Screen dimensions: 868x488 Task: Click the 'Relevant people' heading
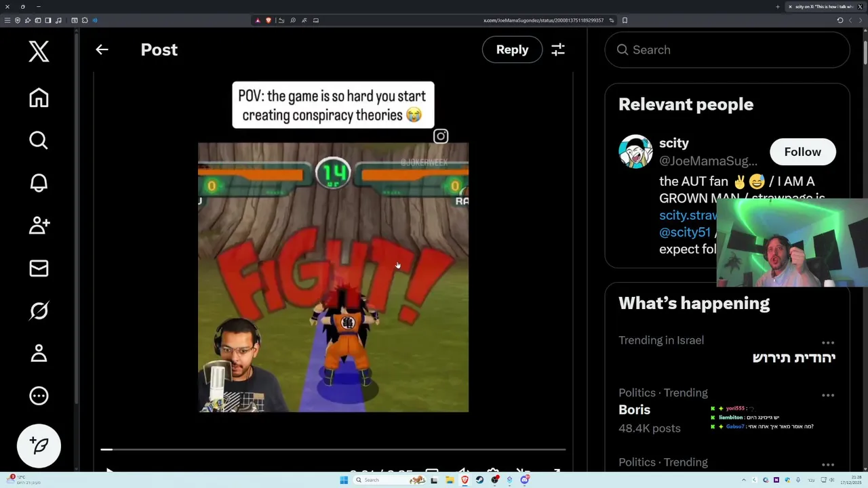pyautogui.click(x=686, y=104)
